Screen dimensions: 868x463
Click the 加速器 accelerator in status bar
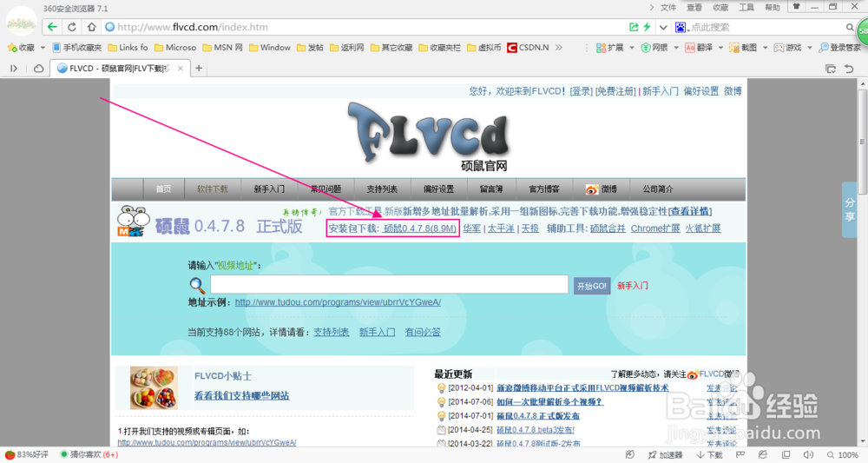tap(666, 454)
